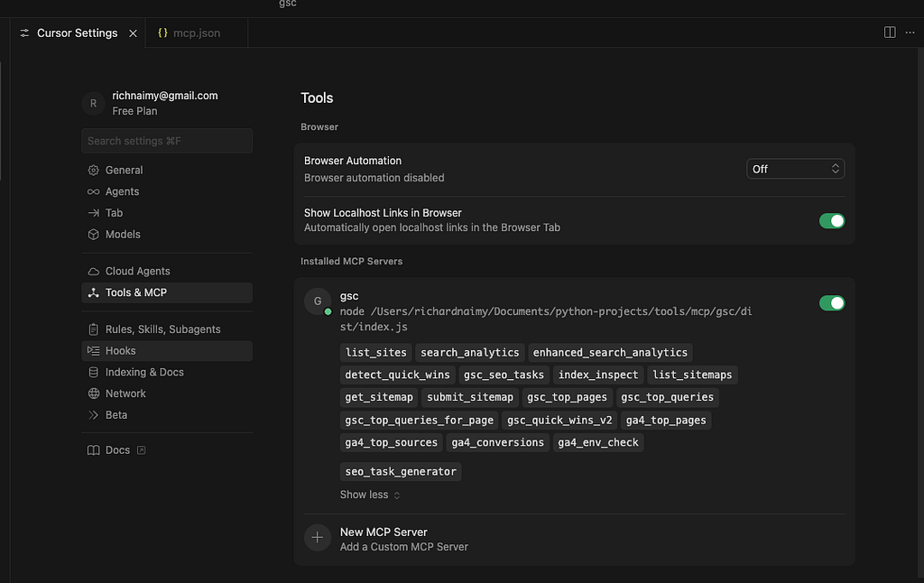Click the Free Plan label

tap(135, 111)
